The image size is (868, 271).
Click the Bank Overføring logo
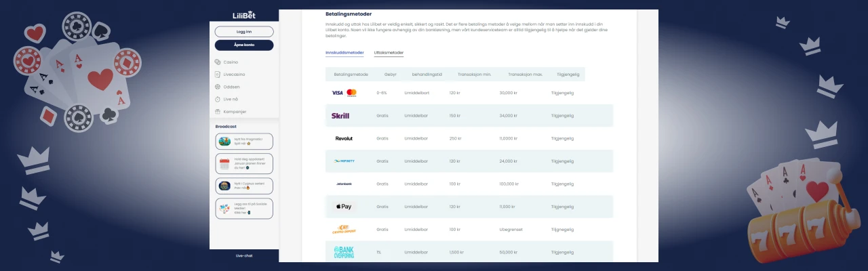coord(344,252)
